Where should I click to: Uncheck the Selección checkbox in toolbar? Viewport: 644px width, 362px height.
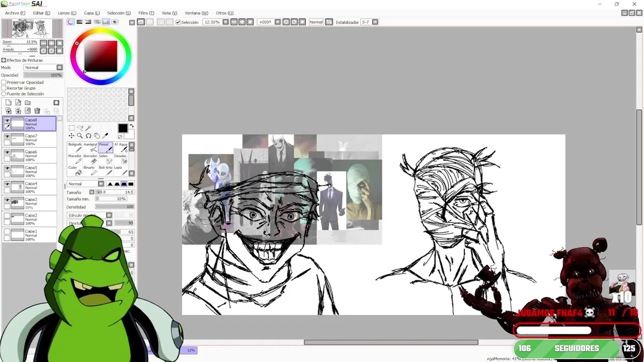[x=178, y=22]
